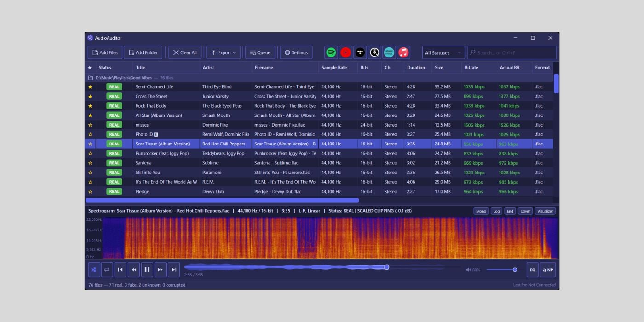
Task: Sort by Duration column header
Action: [x=418, y=67]
